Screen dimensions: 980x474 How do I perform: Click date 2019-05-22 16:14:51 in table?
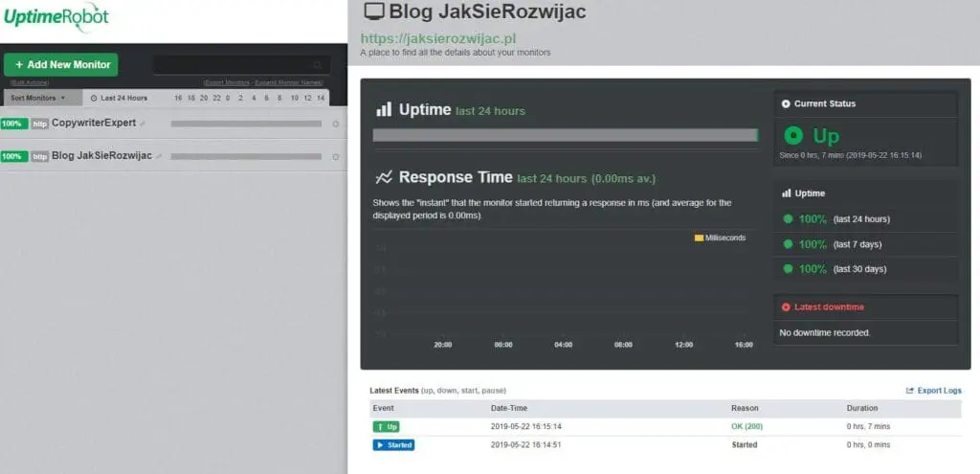[525, 444]
